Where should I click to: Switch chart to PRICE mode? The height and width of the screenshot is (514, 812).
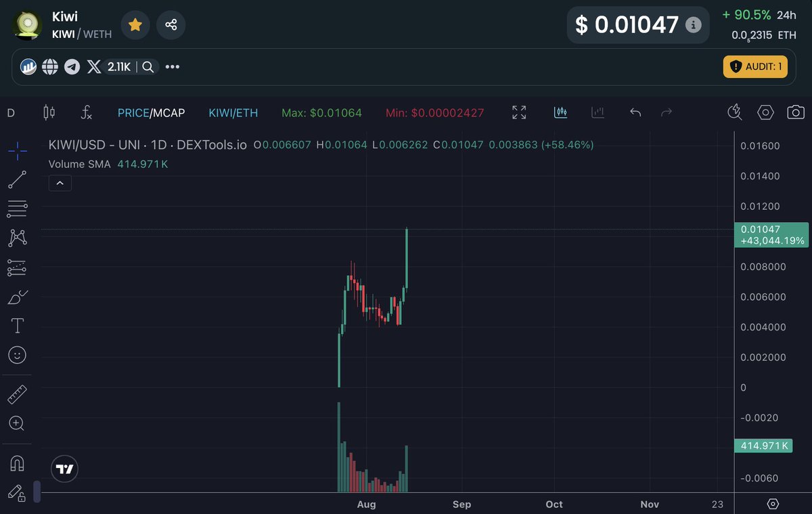(133, 113)
